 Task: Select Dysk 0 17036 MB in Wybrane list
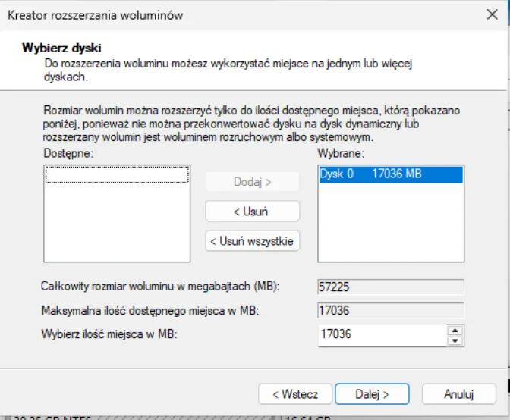pos(390,174)
